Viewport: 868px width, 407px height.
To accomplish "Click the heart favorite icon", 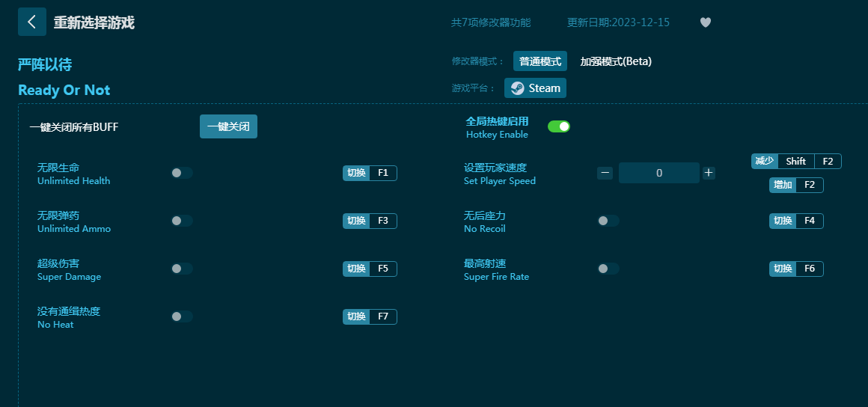I will click(705, 22).
